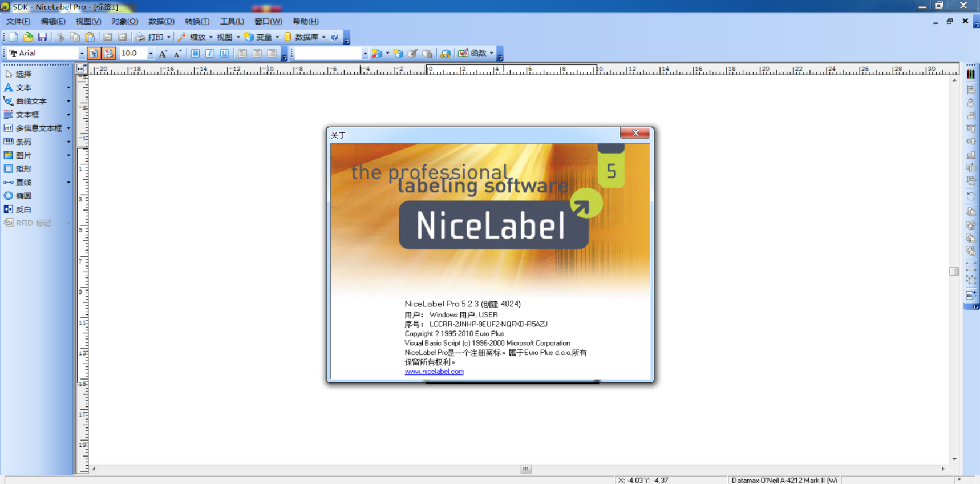Open the 对象(O) menu
This screenshot has height=484, width=980.
point(124,21)
